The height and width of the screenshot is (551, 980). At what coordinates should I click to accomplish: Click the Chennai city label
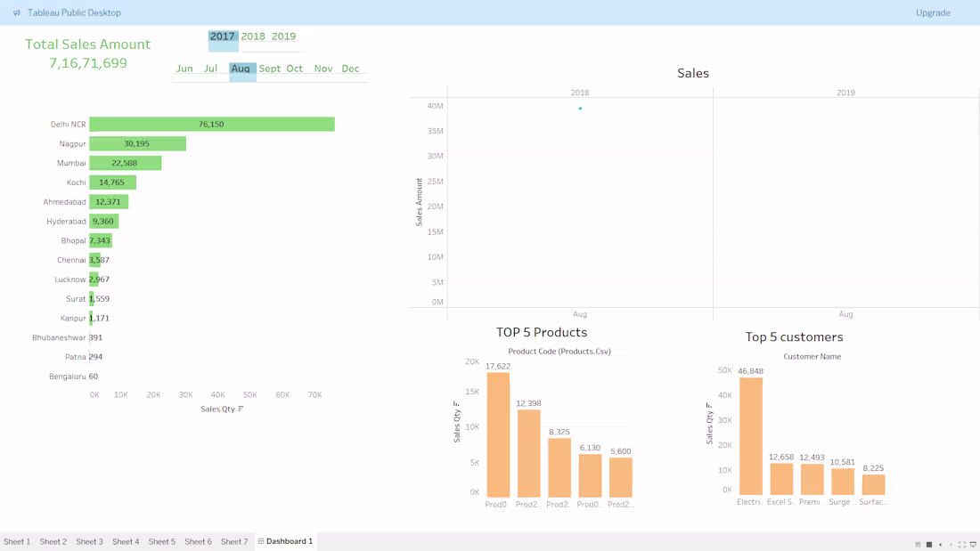pos(71,260)
